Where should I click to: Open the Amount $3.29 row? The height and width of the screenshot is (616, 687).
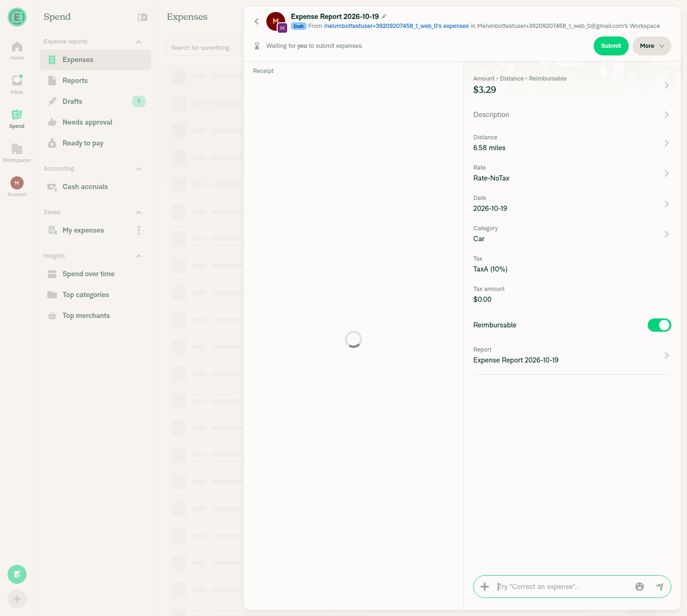point(572,85)
